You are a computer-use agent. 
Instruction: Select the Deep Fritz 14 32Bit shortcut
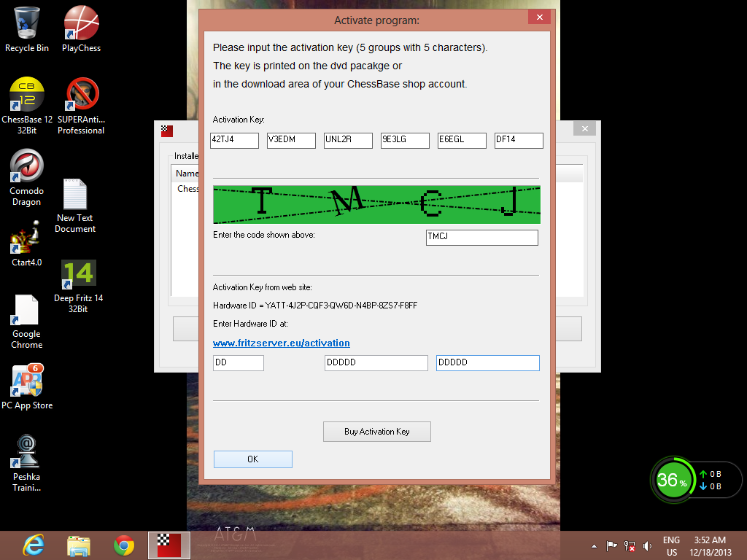click(78, 286)
